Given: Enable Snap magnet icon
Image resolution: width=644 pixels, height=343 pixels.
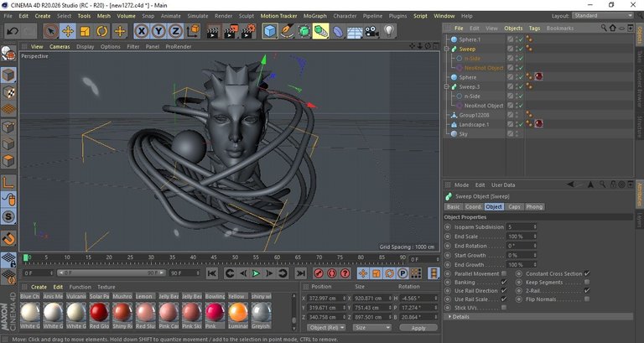Looking at the screenshot, I should point(8,238).
